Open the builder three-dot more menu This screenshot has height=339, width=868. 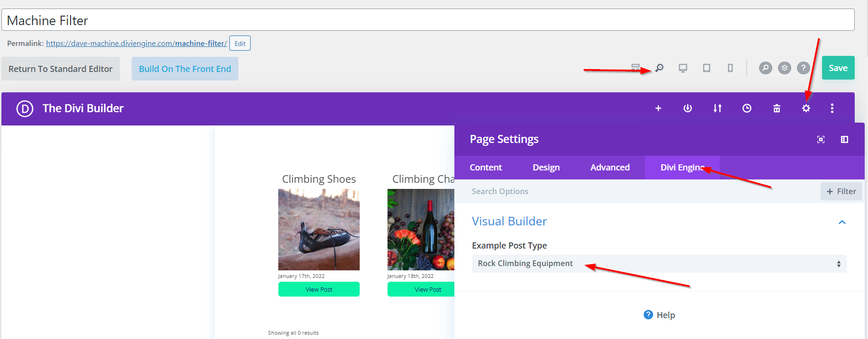click(832, 108)
